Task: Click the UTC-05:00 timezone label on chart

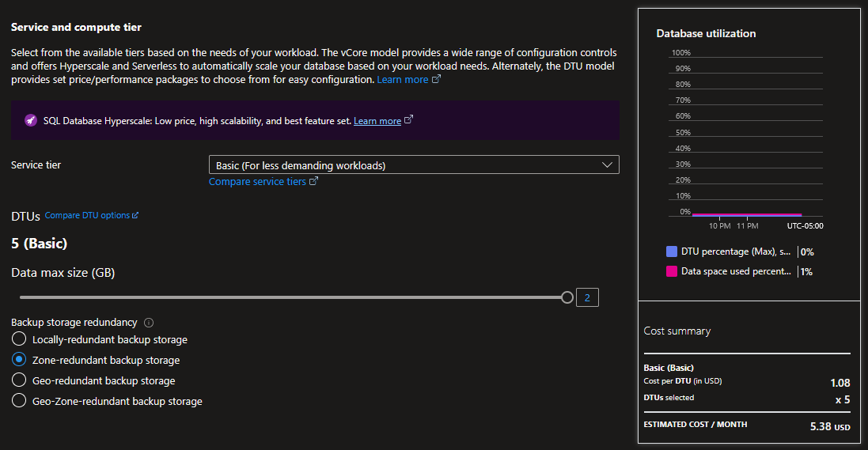Action: (805, 226)
